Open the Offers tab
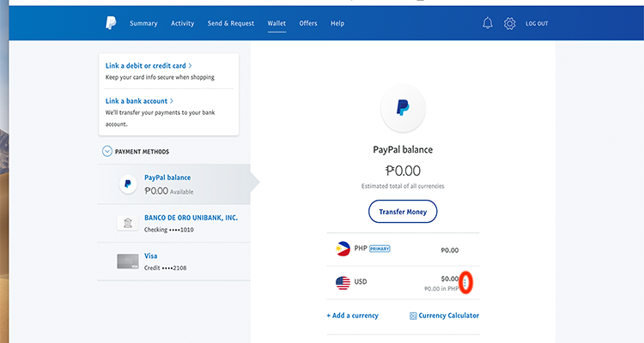The image size is (644, 343). tap(308, 23)
